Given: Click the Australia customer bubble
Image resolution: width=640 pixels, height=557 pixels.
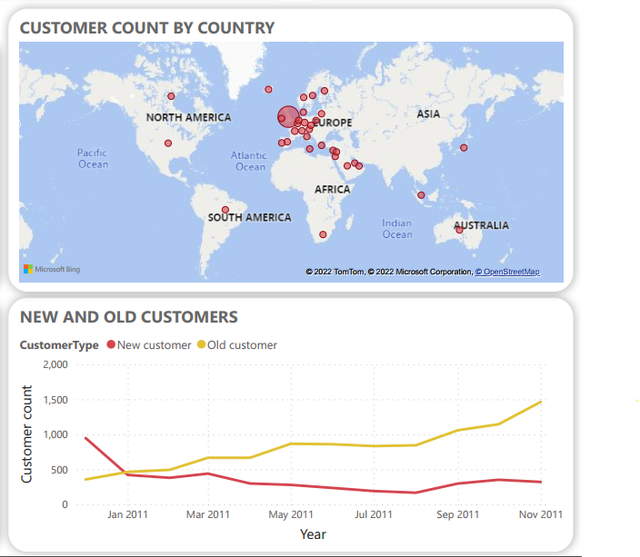Looking at the screenshot, I should click(x=459, y=230).
